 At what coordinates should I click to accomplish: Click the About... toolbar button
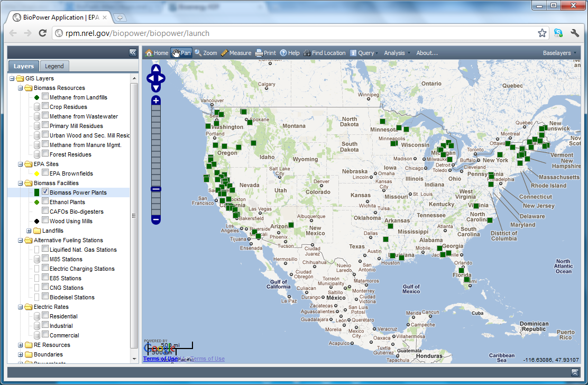427,53
